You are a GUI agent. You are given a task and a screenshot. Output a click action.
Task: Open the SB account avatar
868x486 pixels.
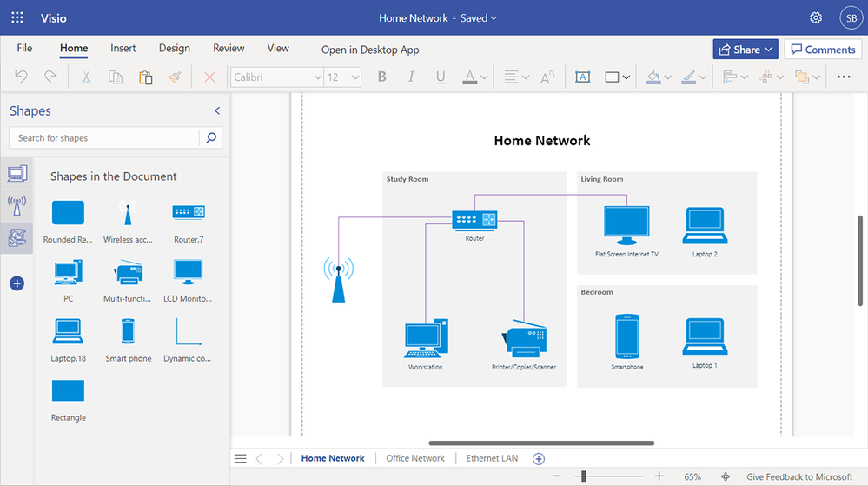click(851, 17)
